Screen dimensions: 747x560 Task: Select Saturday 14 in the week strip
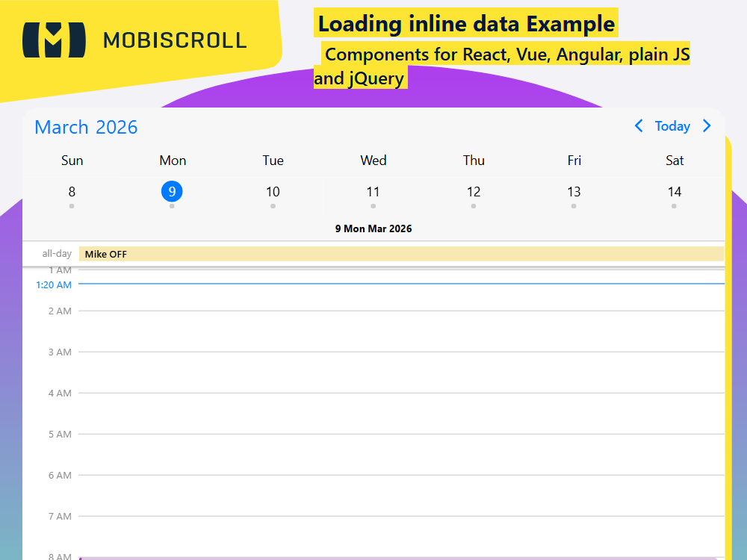(x=675, y=191)
